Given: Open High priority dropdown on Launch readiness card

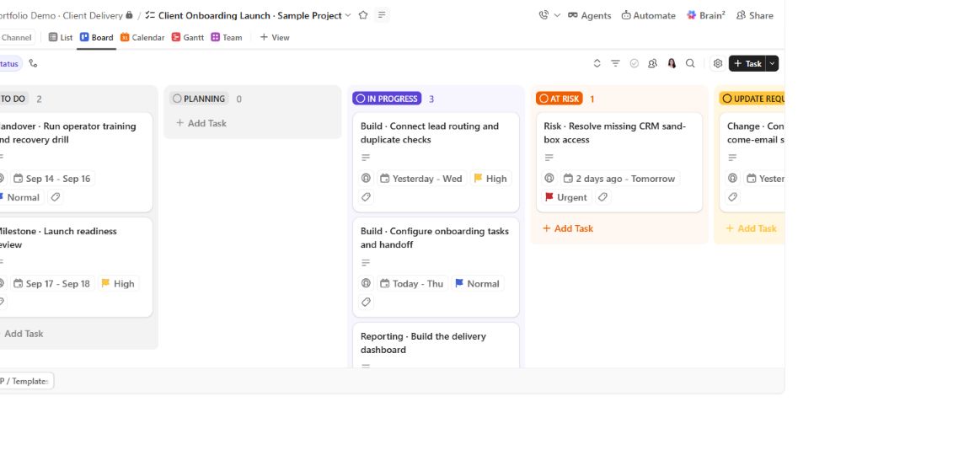Looking at the screenshot, I should (118, 283).
